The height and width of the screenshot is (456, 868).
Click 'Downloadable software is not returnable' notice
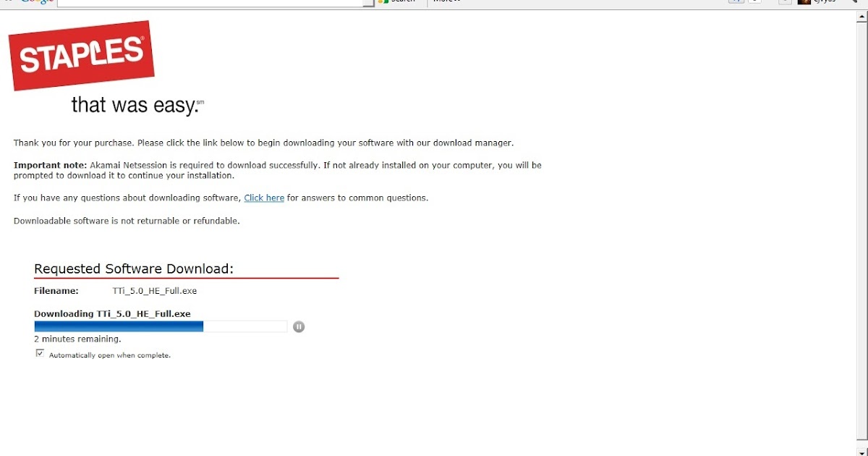[127, 221]
